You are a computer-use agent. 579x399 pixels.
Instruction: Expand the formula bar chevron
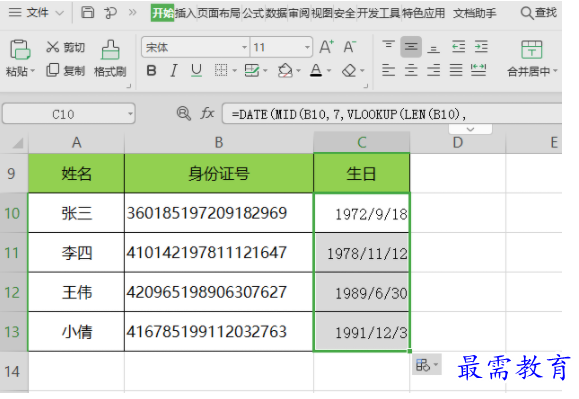pyautogui.click(x=470, y=129)
